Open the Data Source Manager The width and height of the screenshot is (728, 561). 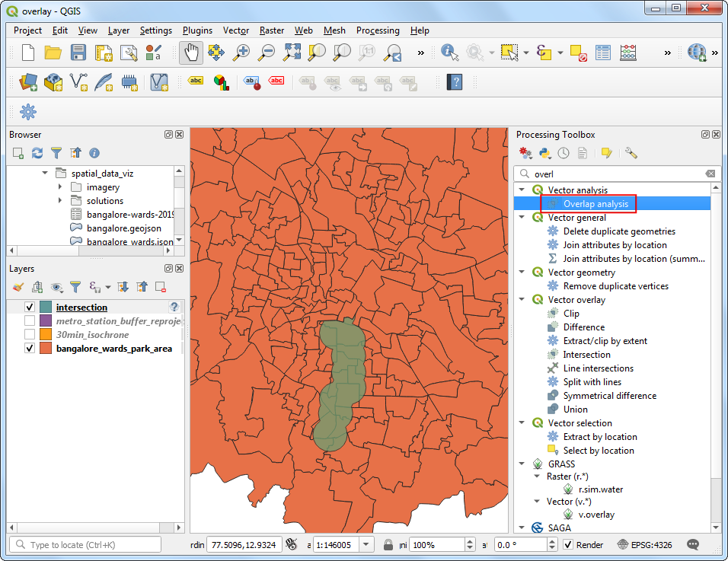28,82
